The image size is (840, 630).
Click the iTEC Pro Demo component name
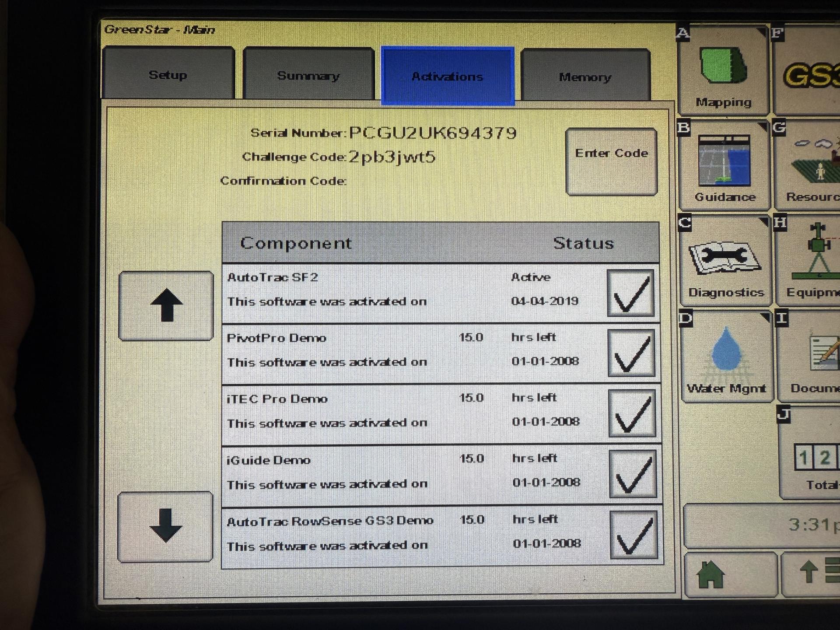coord(277,399)
